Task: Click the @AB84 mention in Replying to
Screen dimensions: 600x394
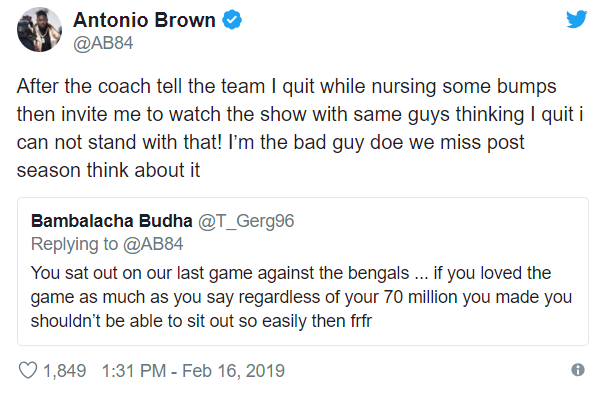Action: (x=153, y=244)
